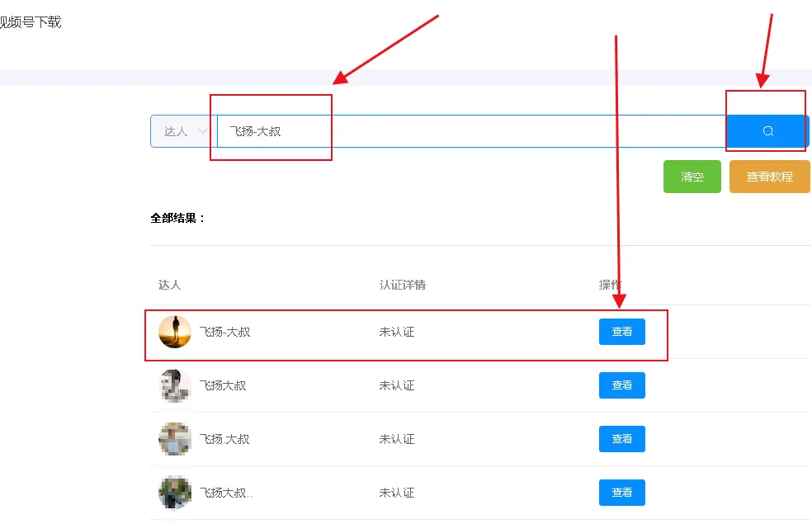Click 查看 for the 飞扬.大叔 row
The width and height of the screenshot is (812, 524).
(622, 438)
